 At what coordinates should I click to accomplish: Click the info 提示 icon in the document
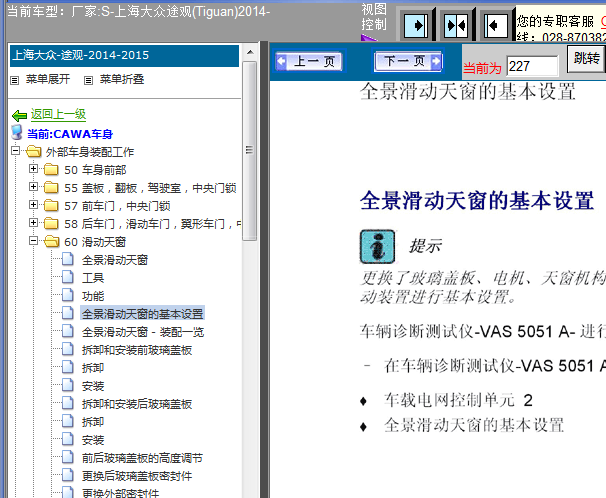[377, 246]
